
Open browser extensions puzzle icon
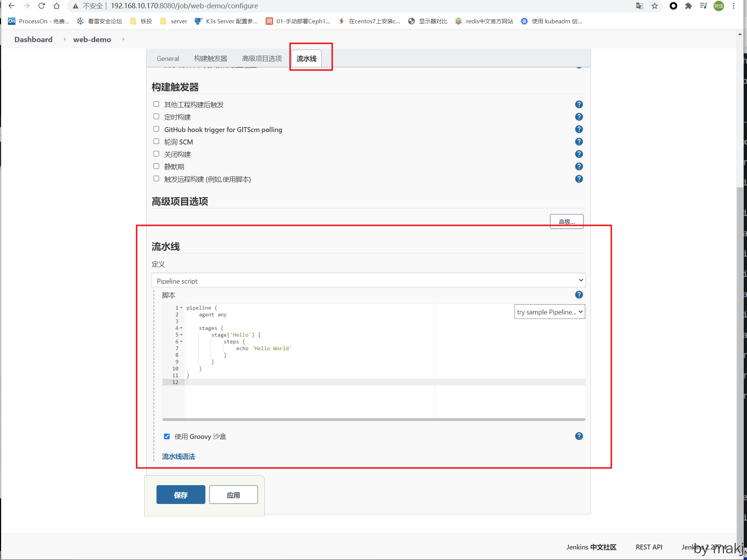(x=688, y=6)
